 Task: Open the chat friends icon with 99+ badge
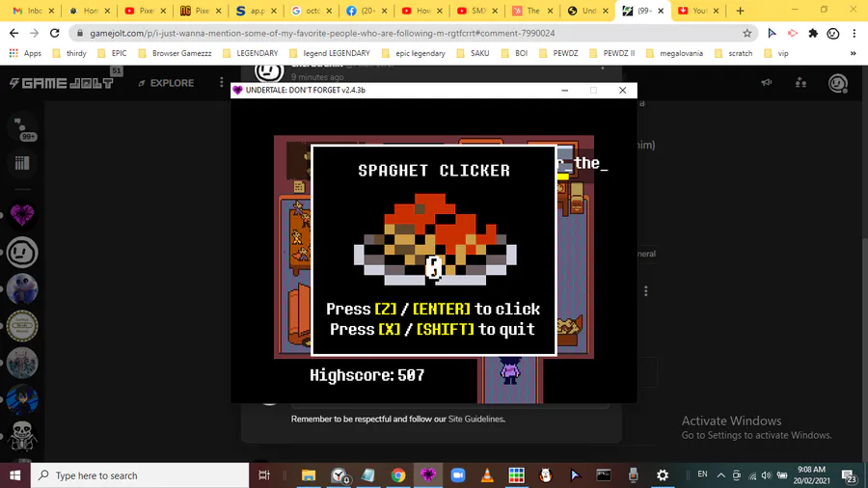(22, 128)
